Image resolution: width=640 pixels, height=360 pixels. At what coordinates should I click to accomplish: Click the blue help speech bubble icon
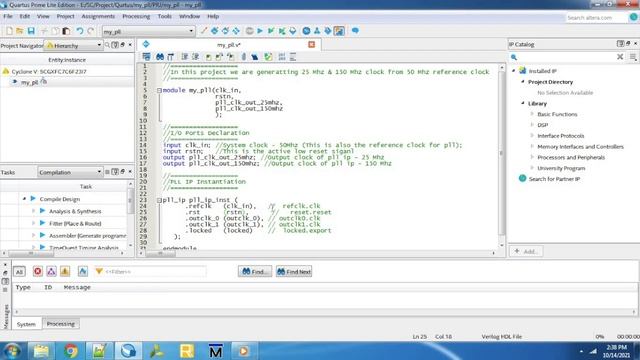point(355,31)
